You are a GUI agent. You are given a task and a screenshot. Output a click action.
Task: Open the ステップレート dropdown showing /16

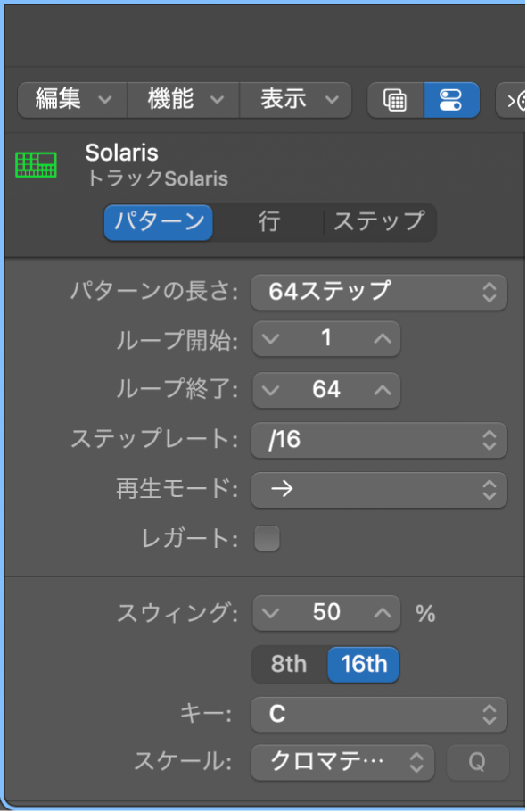click(379, 440)
